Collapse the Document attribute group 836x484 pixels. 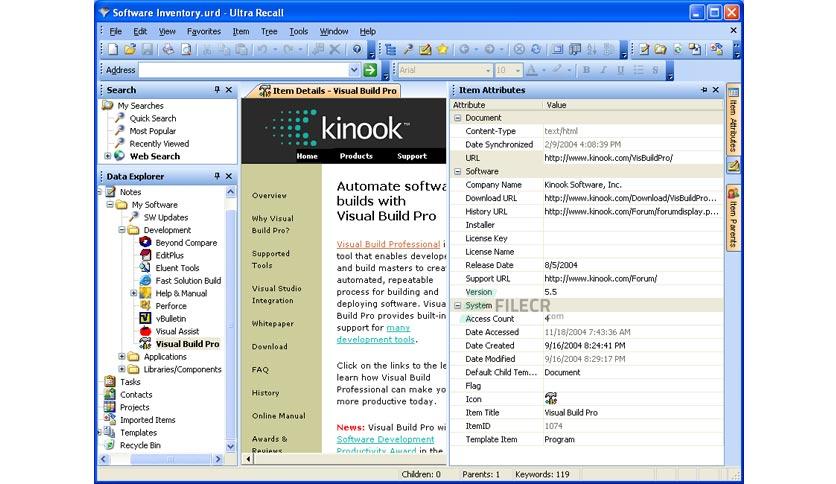(457, 118)
